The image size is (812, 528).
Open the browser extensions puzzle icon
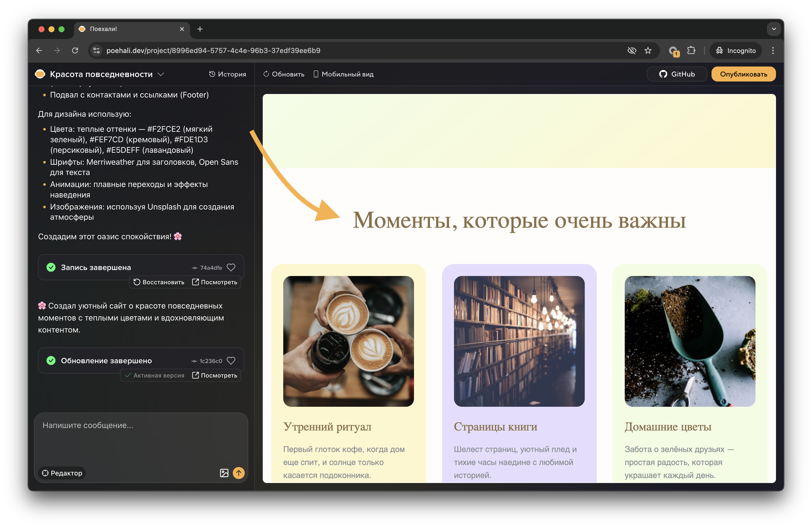(692, 50)
